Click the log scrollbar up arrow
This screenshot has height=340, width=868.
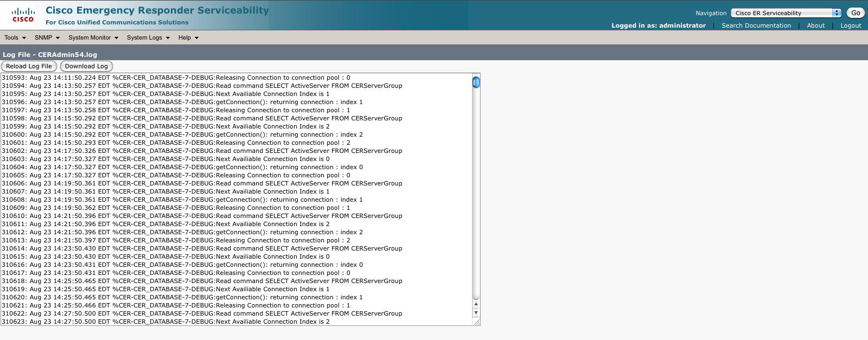click(x=476, y=304)
